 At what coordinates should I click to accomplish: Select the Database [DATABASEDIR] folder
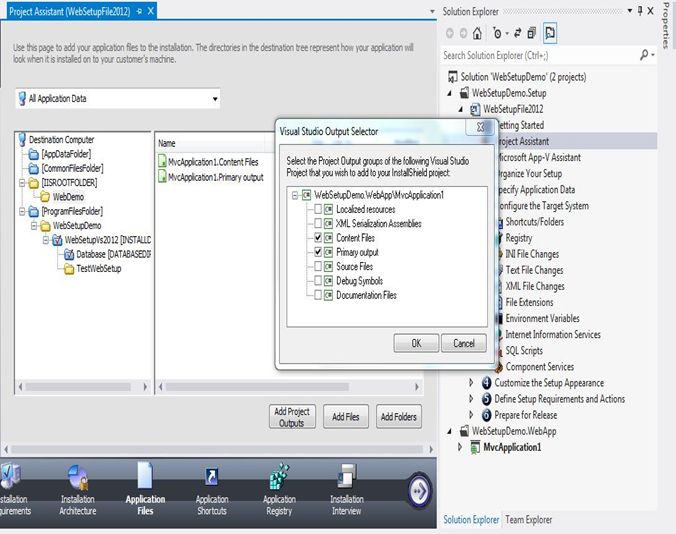point(107,254)
